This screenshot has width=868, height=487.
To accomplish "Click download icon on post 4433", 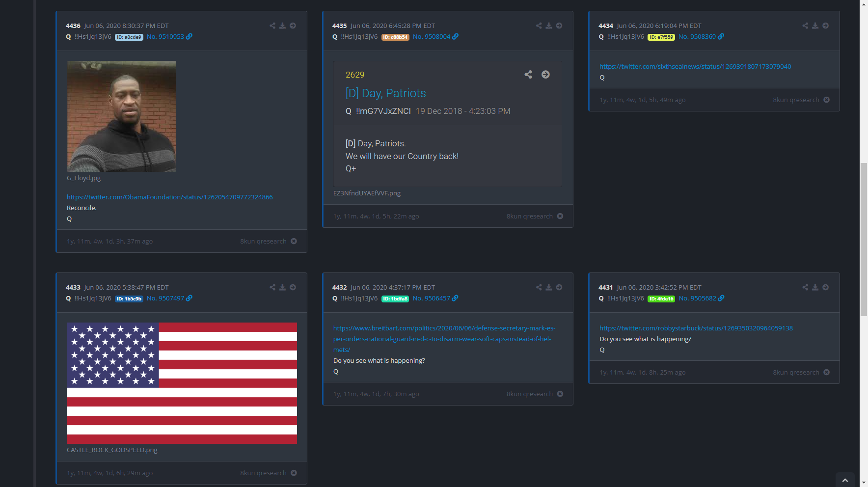I will 282,287.
